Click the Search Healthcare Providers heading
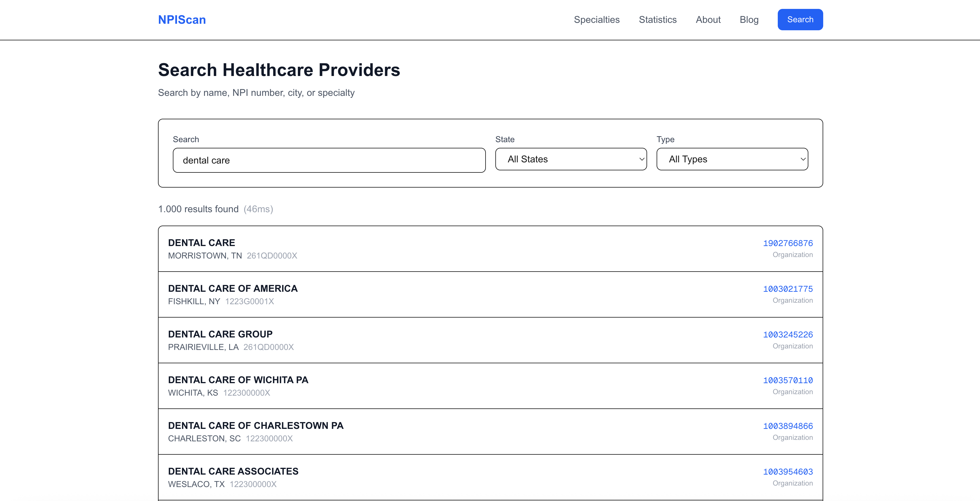The height and width of the screenshot is (501, 980). coord(279,69)
